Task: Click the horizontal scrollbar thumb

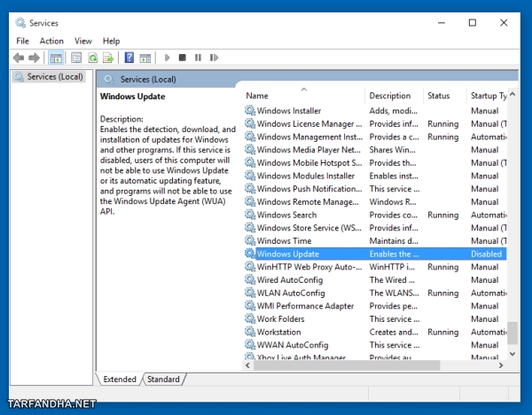Action: [x=347, y=365]
